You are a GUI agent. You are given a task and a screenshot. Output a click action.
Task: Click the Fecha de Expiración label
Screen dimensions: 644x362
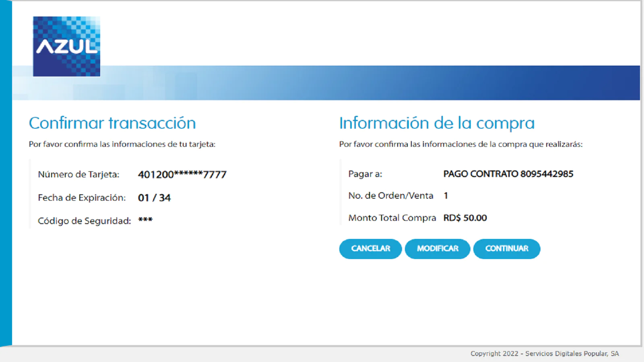point(82,198)
